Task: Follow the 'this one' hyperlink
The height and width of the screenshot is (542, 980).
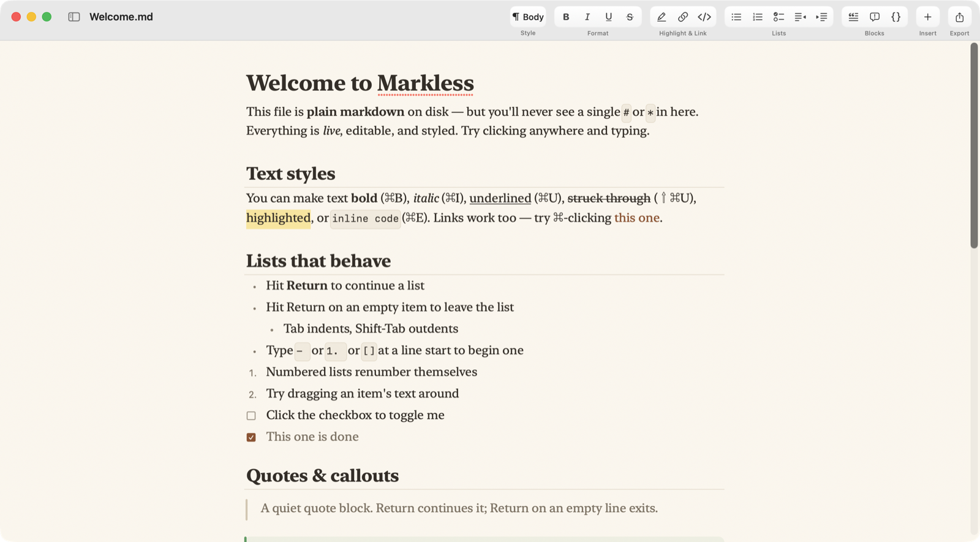Action: (637, 218)
